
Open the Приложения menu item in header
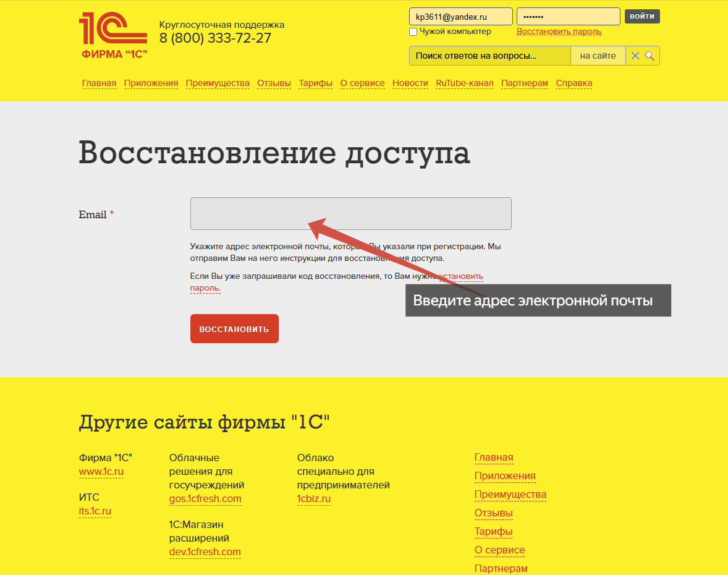click(x=151, y=83)
